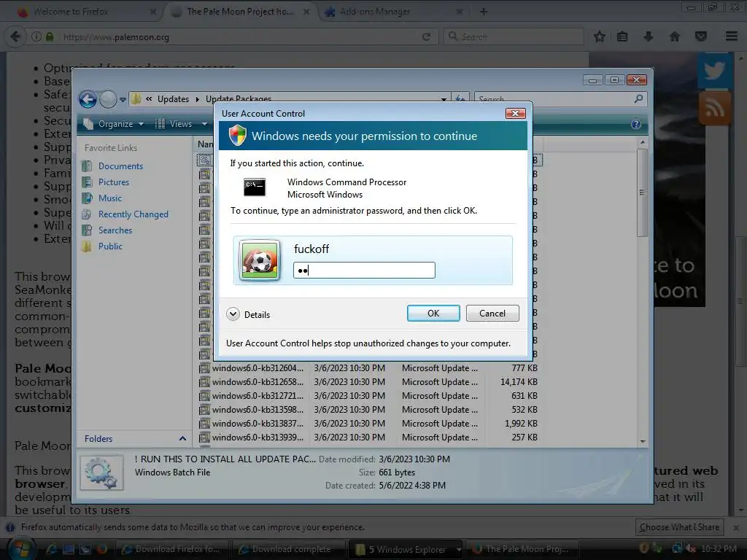This screenshot has height=560, width=747.
Task: Cancel the User Account Control prompt
Action: [492, 314]
